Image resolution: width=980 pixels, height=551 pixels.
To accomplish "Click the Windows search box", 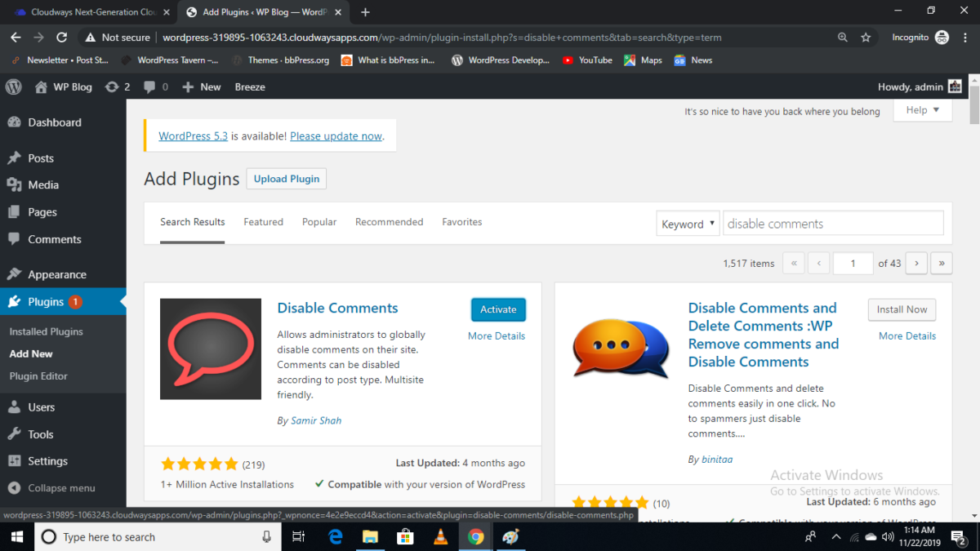I will pos(157,536).
